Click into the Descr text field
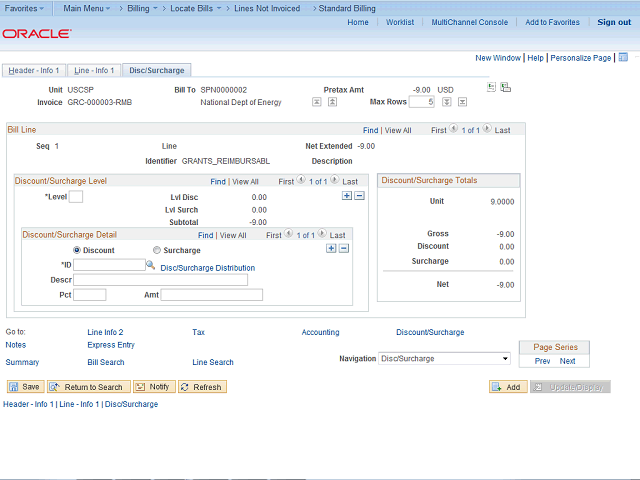This screenshot has width=640, height=480. pyautogui.click(x=160, y=280)
